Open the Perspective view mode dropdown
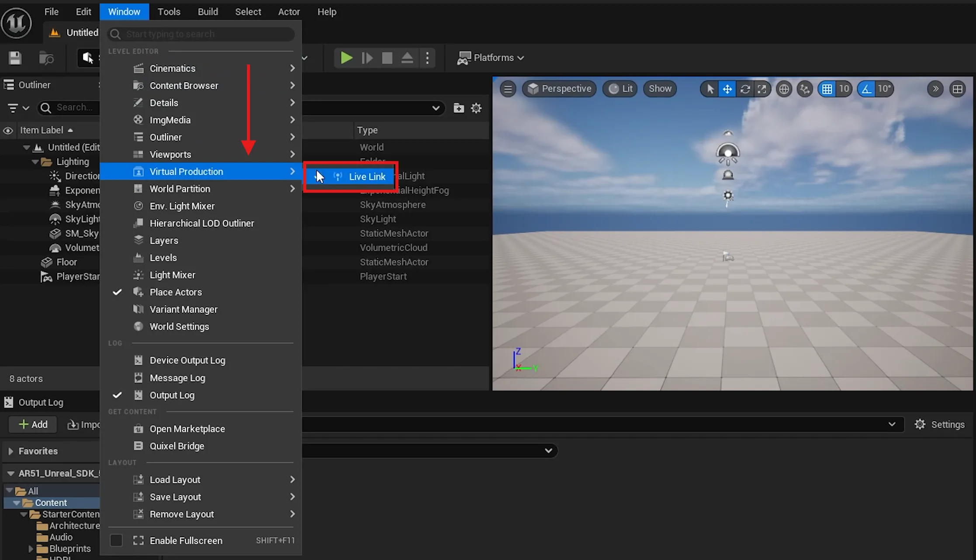 pos(559,89)
